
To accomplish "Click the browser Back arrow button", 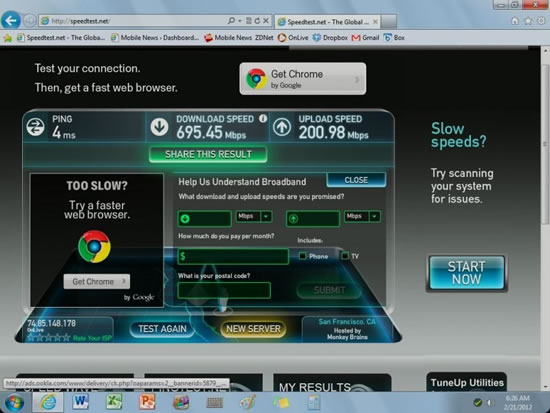I will click(11, 20).
